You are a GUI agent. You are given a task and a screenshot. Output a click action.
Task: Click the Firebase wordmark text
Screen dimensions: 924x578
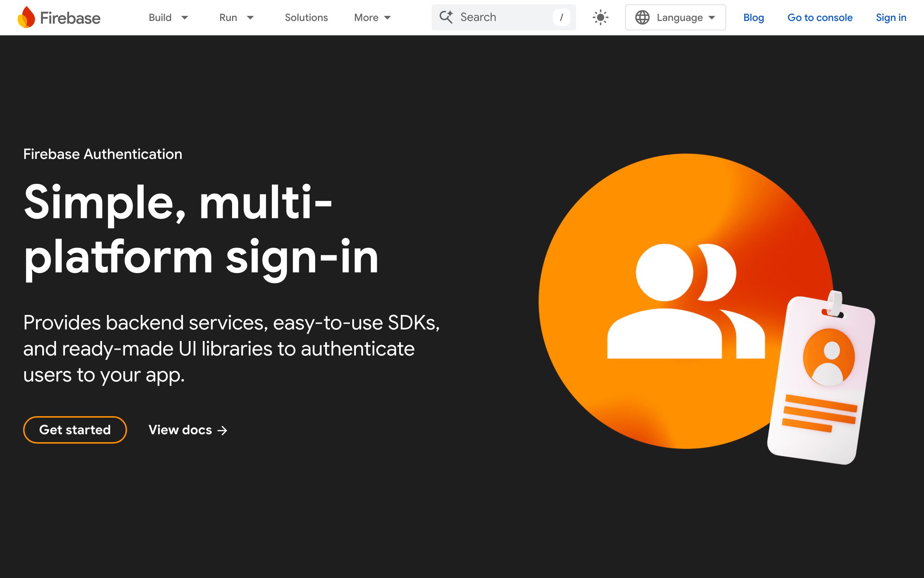click(70, 18)
